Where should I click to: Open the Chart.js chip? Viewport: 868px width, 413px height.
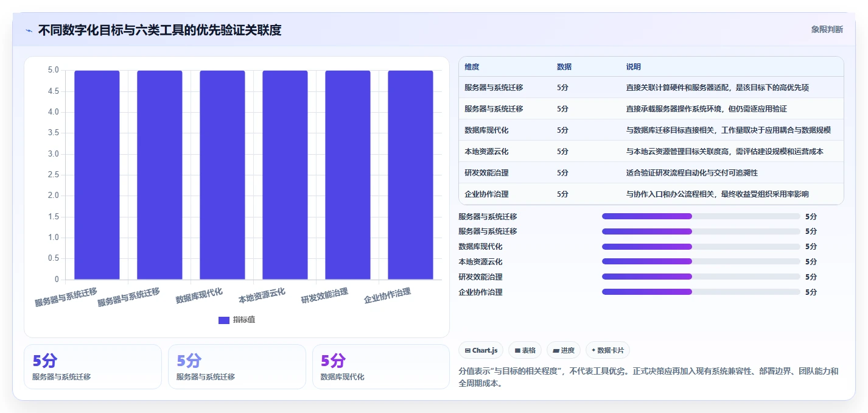pyautogui.click(x=481, y=350)
